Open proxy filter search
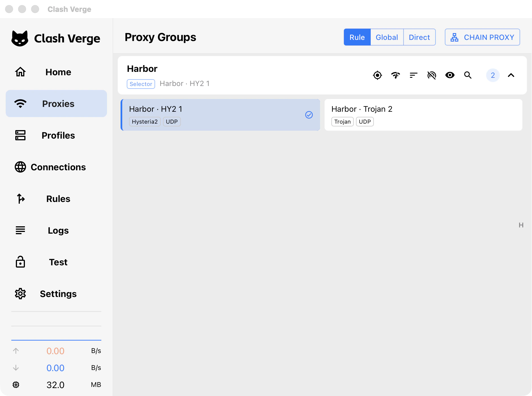The image size is (532, 396). click(x=468, y=75)
